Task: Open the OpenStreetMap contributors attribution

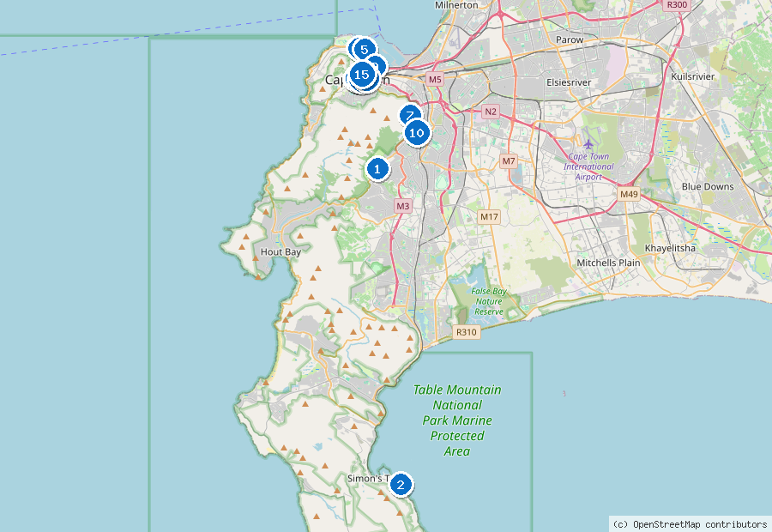Action: [691, 524]
